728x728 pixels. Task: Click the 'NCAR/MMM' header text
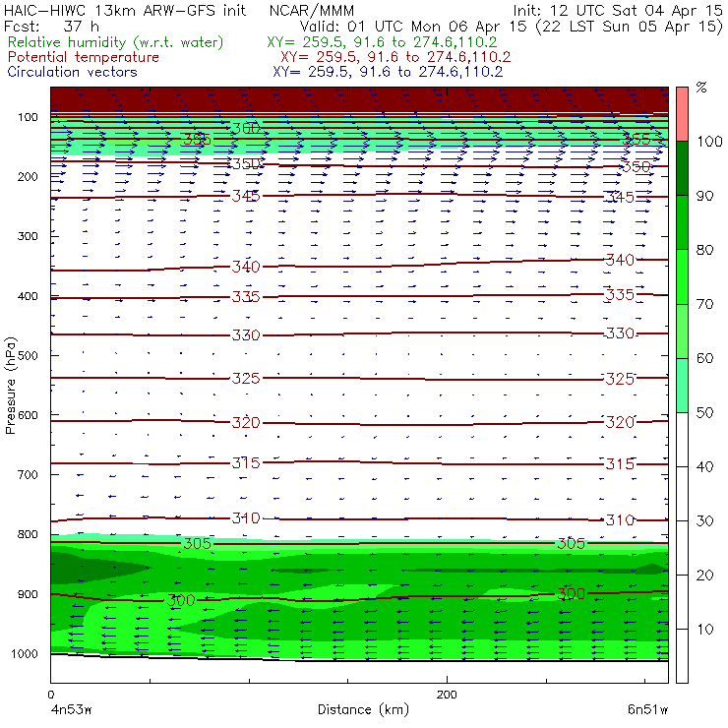311,11
